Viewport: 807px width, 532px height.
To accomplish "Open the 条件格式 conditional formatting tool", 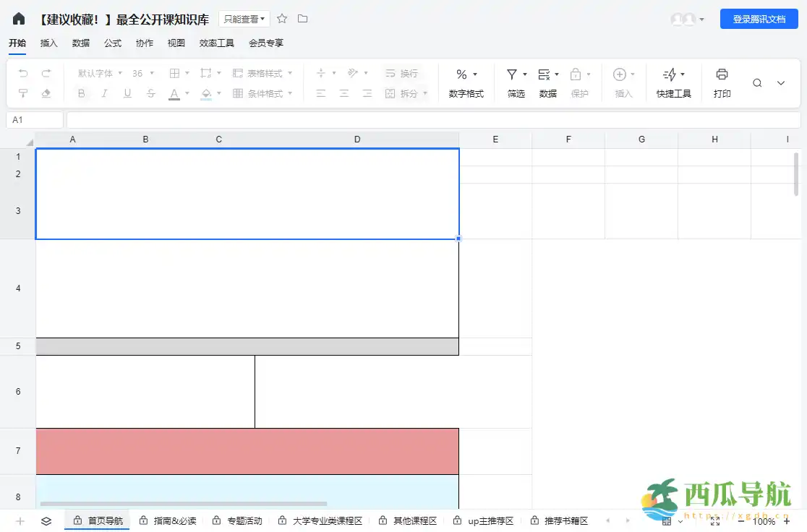I will 263,93.
